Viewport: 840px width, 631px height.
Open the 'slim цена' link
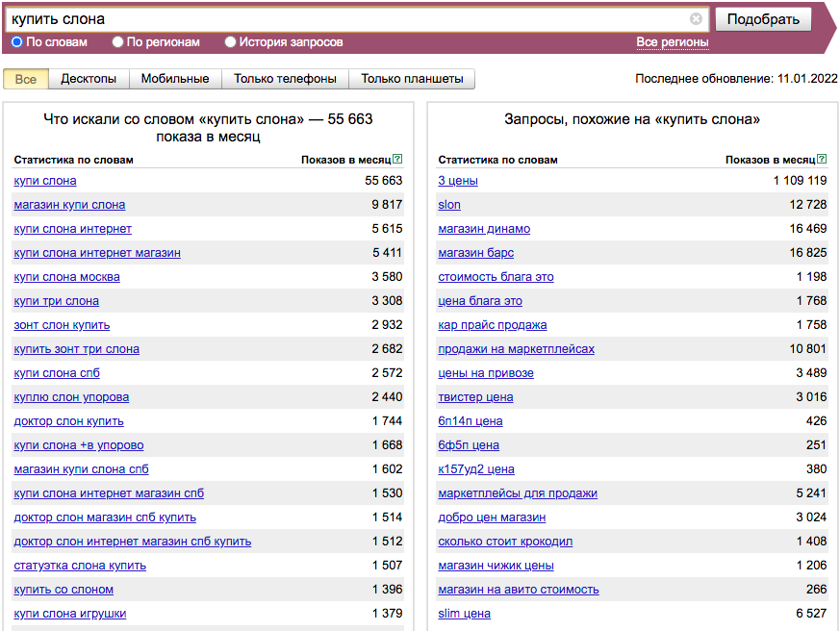(465, 614)
